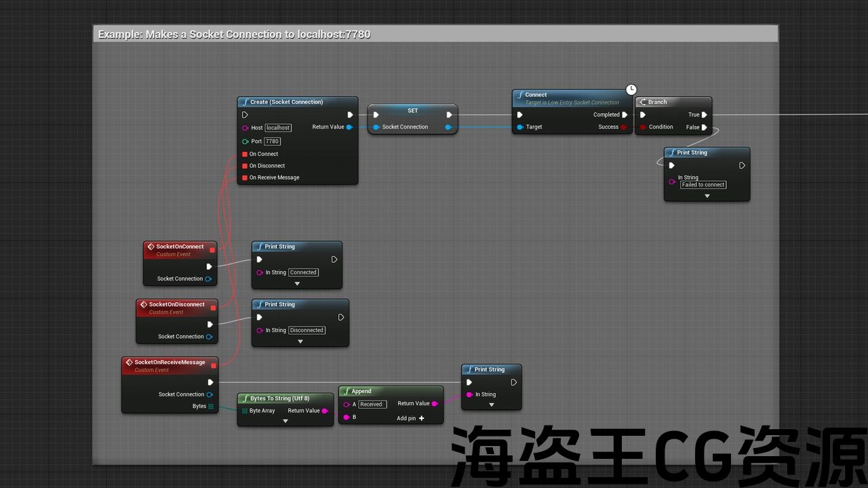Image resolution: width=868 pixels, height=488 pixels.
Task: Click the Received: text field in Append
Action: coord(372,405)
